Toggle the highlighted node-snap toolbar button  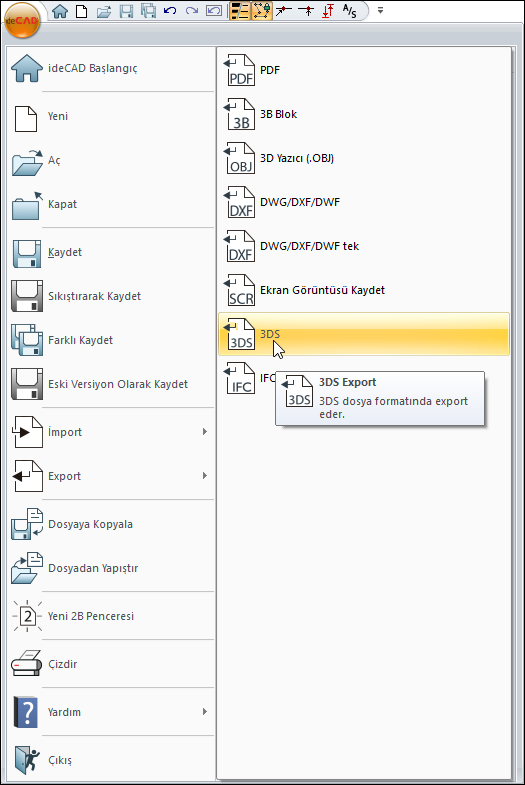tap(262, 11)
